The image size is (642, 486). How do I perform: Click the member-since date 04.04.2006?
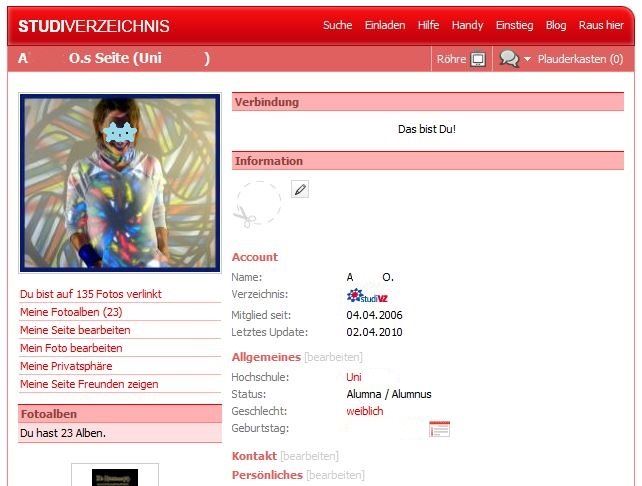(x=374, y=315)
